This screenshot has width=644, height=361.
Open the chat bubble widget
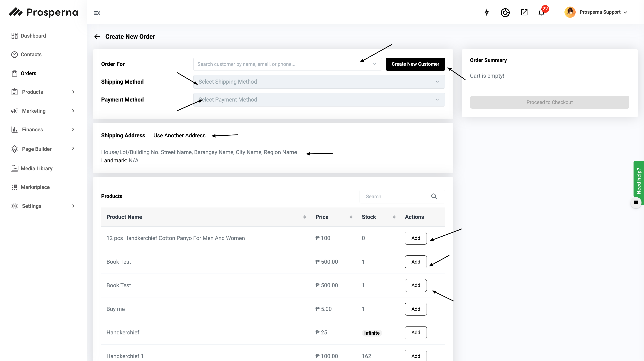[x=636, y=202]
